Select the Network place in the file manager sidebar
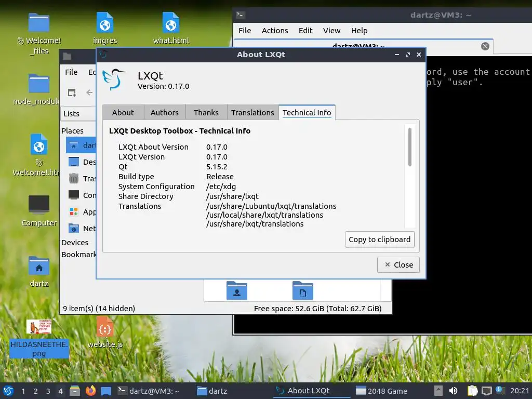This screenshot has width=532, height=399. pyautogui.click(x=82, y=229)
